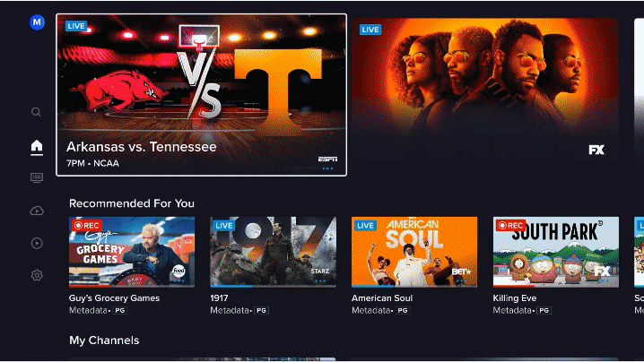644x362 pixels.
Task: Open the on-demand play icon
Action: click(x=37, y=243)
